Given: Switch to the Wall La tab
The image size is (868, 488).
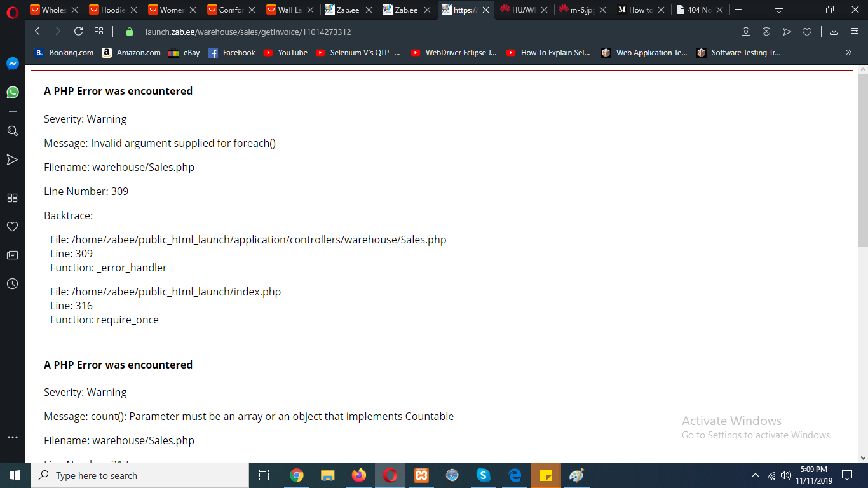Looking at the screenshot, I should (x=290, y=10).
